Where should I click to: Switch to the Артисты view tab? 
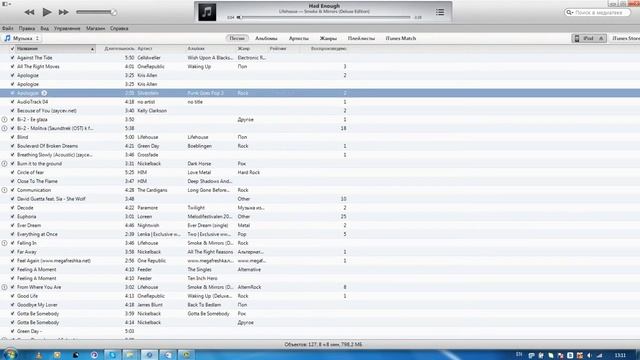pyautogui.click(x=299, y=38)
